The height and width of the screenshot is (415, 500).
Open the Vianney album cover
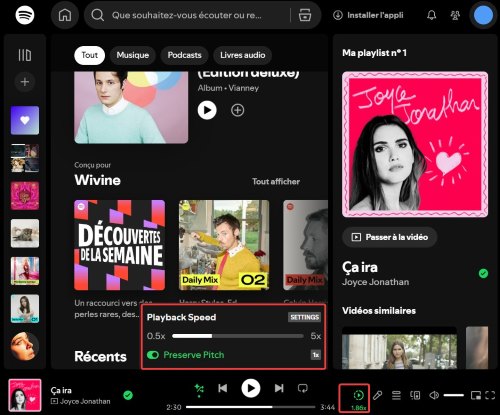[x=131, y=107]
